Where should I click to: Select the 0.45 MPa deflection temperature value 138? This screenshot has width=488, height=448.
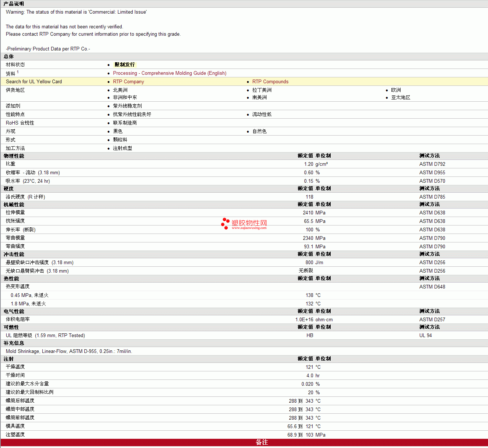tap(310, 295)
